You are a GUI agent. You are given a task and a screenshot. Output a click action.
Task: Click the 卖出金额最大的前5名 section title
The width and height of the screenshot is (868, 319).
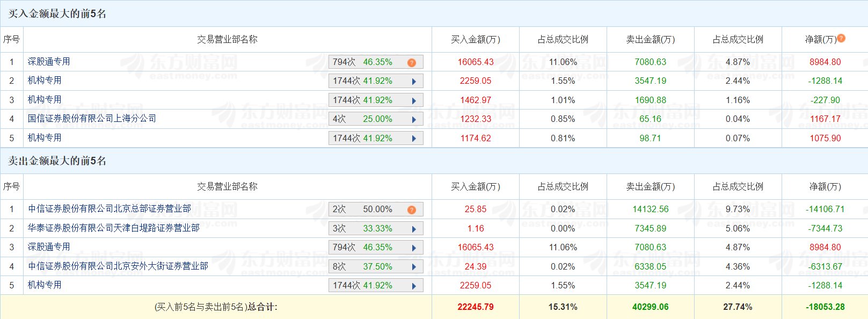click(x=57, y=161)
